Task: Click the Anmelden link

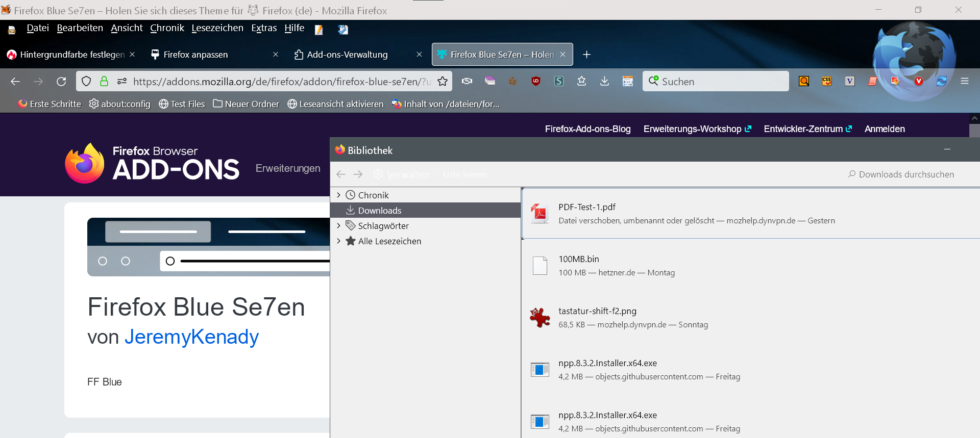Action: [x=885, y=129]
